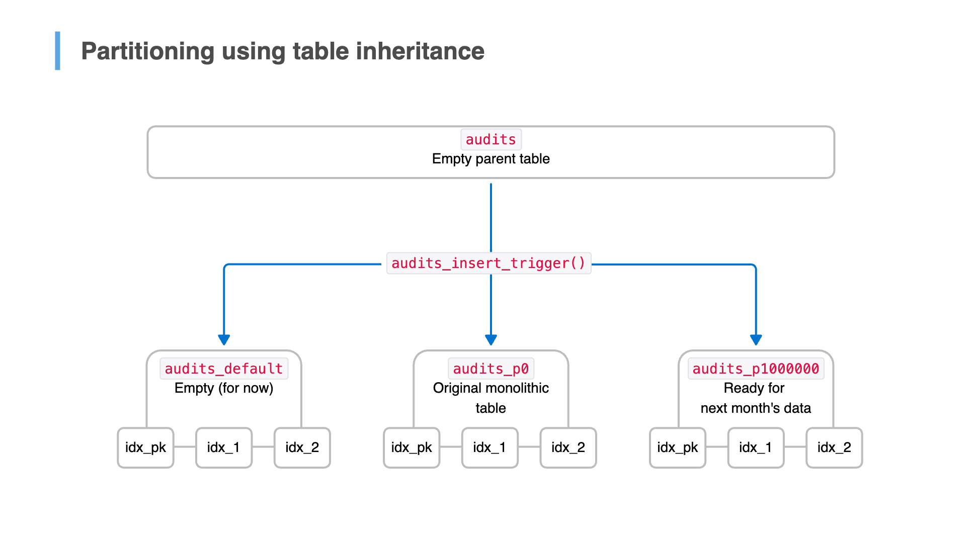Image resolution: width=980 pixels, height=537 pixels.
Task: Click the arrowhead pointing to audits_p0
Action: [x=491, y=340]
